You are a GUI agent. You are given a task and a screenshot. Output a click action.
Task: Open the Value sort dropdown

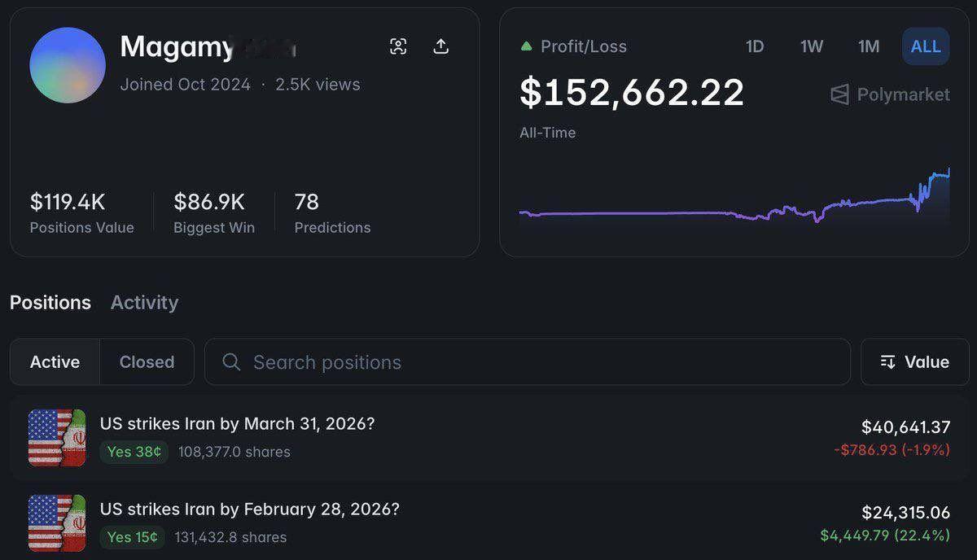coord(915,362)
